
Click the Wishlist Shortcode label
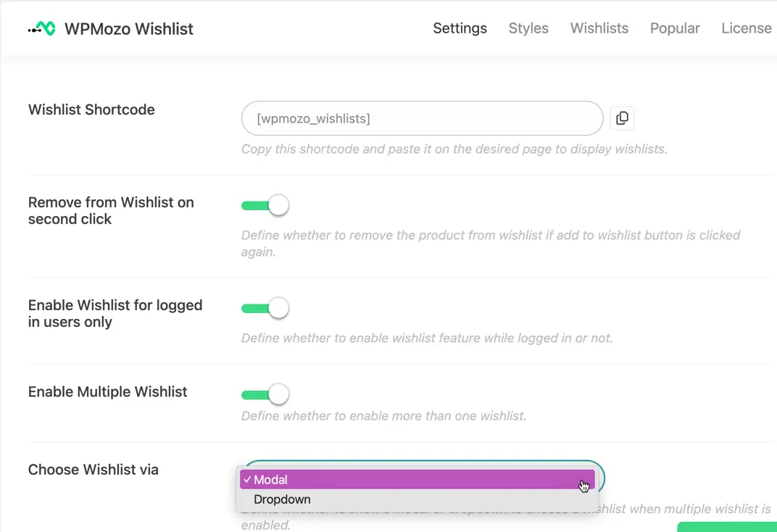[91, 109]
